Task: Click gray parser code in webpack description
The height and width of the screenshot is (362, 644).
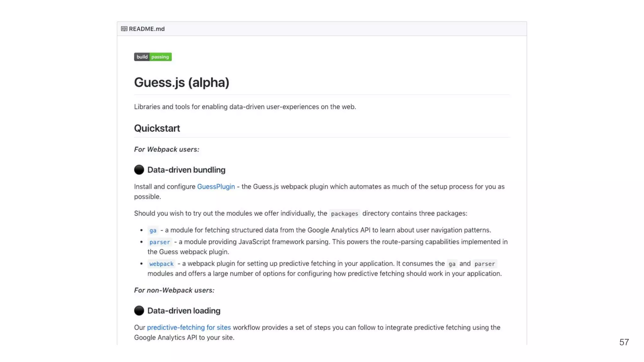Action: click(484, 264)
